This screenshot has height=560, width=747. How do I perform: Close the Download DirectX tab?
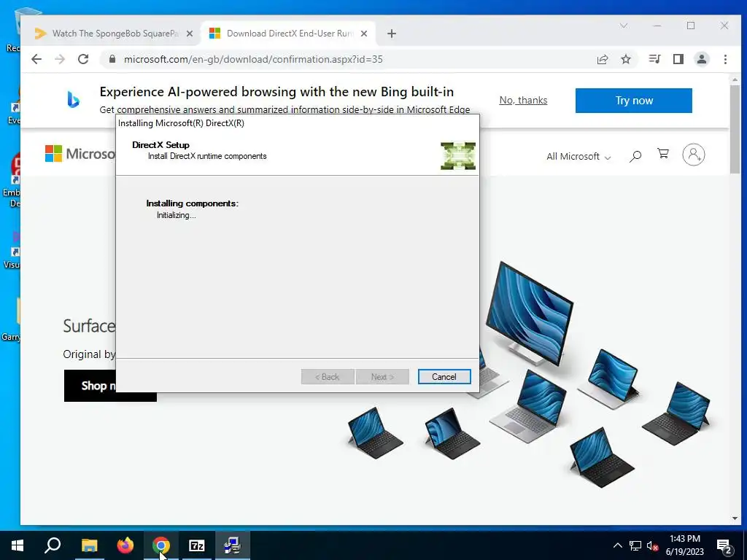tap(364, 34)
